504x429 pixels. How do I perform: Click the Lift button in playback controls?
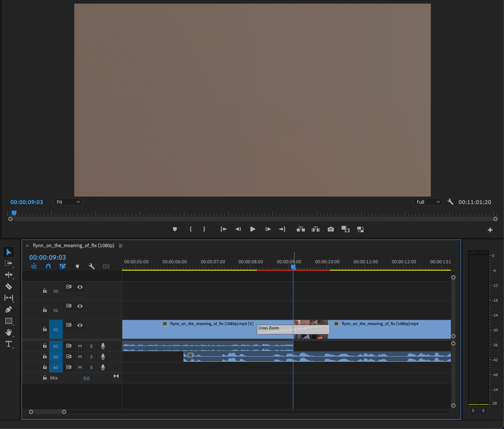(x=301, y=229)
